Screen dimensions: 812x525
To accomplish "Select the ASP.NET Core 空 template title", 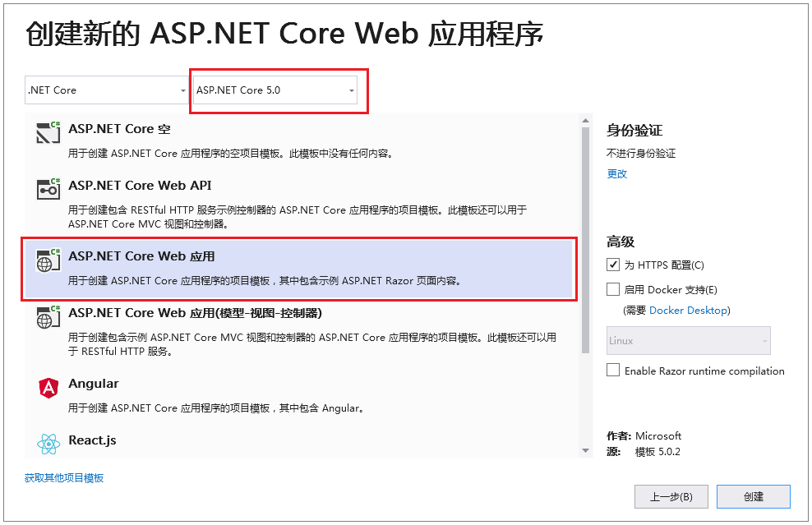I will click(x=120, y=129).
